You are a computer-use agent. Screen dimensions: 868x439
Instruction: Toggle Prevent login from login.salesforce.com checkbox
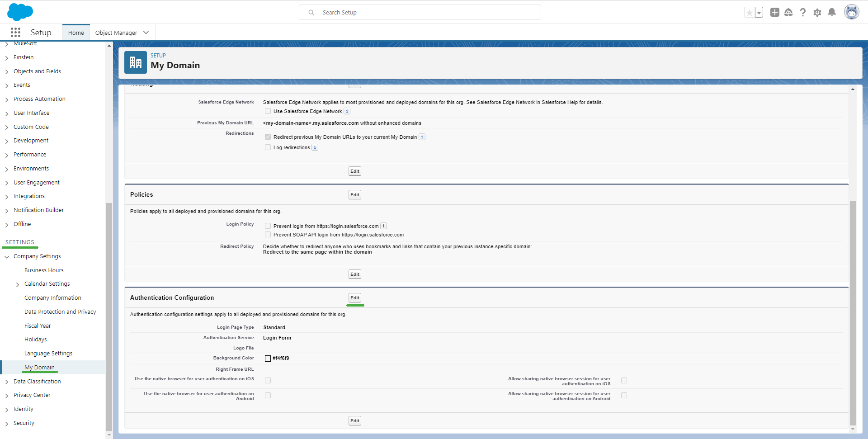pos(268,226)
